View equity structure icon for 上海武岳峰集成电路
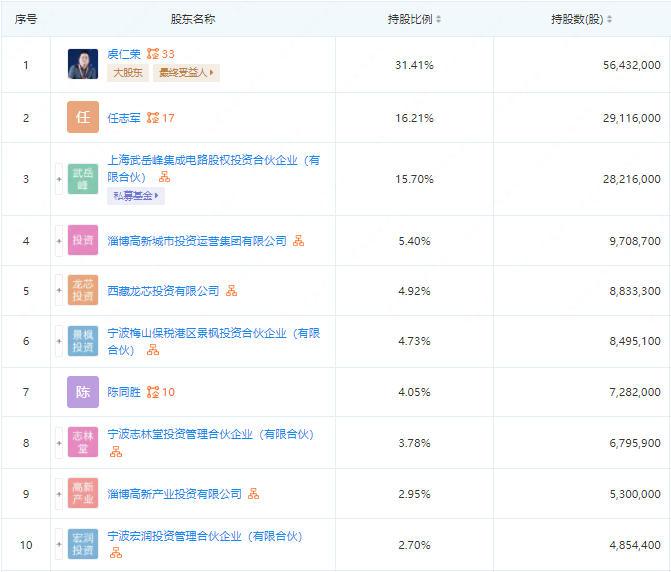The image size is (671, 572). tap(164, 177)
